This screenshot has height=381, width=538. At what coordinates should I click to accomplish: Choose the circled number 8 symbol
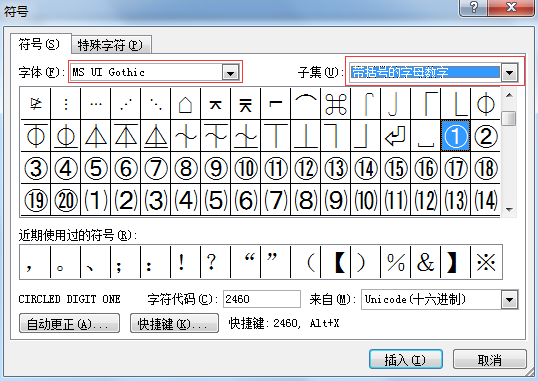pyautogui.click(x=186, y=168)
